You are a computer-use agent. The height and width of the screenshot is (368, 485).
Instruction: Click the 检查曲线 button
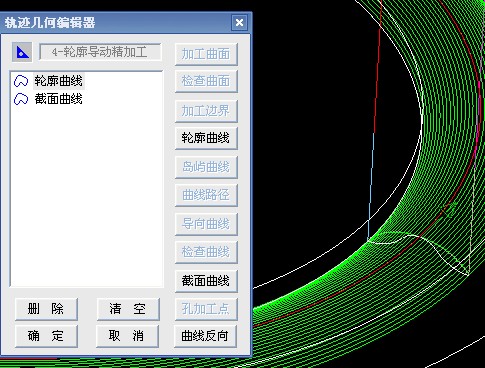click(206, 252)
